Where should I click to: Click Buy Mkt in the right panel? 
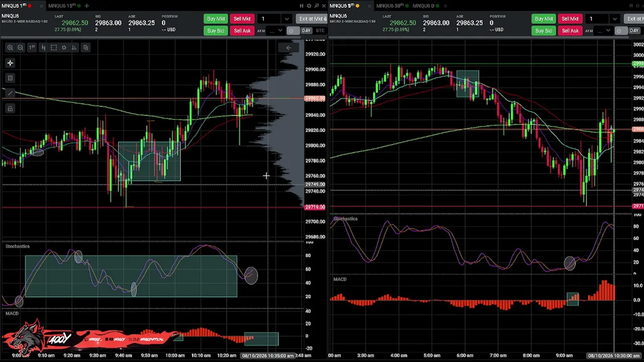pyautogui.click(x=544, y=19)
